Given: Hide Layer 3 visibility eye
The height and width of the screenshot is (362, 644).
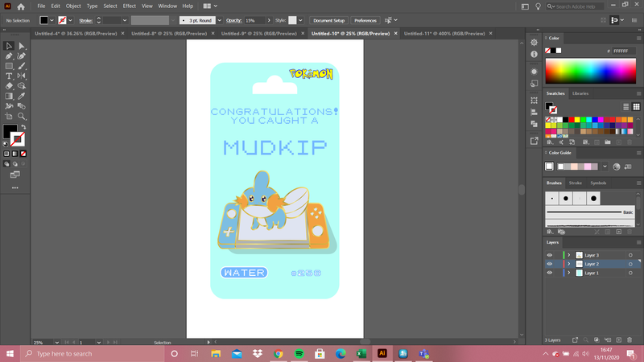Looking at the screenshot, I should point(550,255).
